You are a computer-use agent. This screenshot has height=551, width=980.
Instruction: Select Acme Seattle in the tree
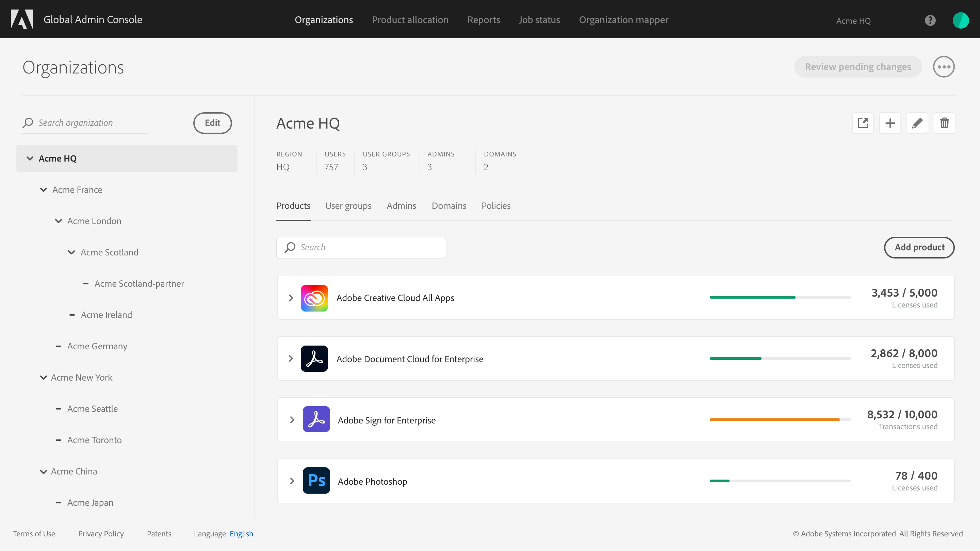pyautogui.click(x=93, y=409)
